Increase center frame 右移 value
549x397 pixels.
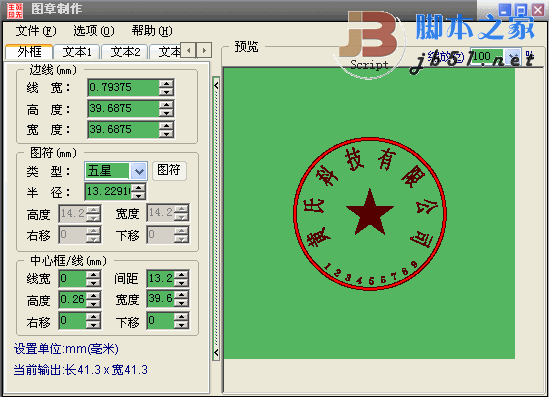(93, 317)
